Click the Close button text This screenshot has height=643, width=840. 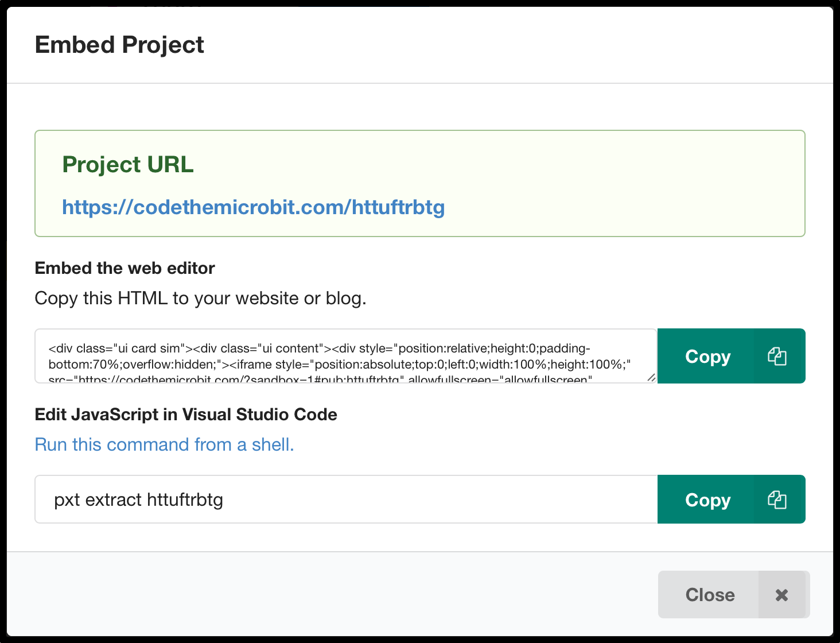click(x=710, y=595)
